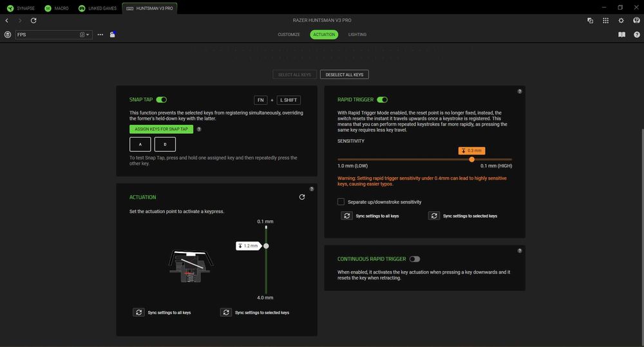Show Snap Tap assign keys help tooltip
Image resolution: width=644 pixels, height=347 pixels.
[x=199, y=129]
